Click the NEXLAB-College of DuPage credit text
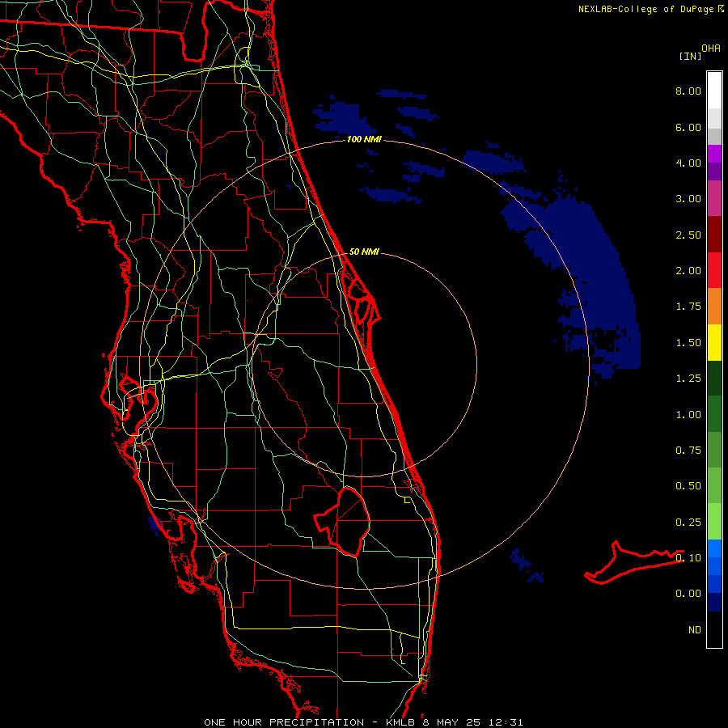Viewport: 728px width, 728px height. [x=650, y=9]
